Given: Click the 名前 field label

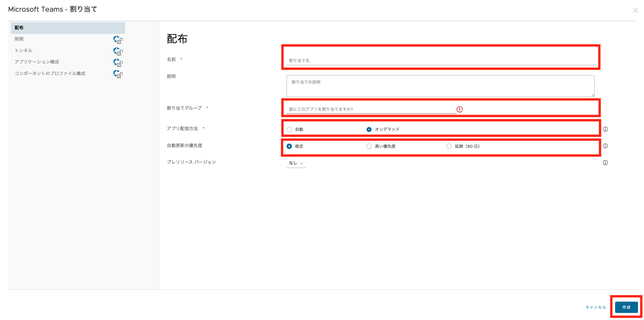Looking at the screenshot, I should tap(171, 59).
